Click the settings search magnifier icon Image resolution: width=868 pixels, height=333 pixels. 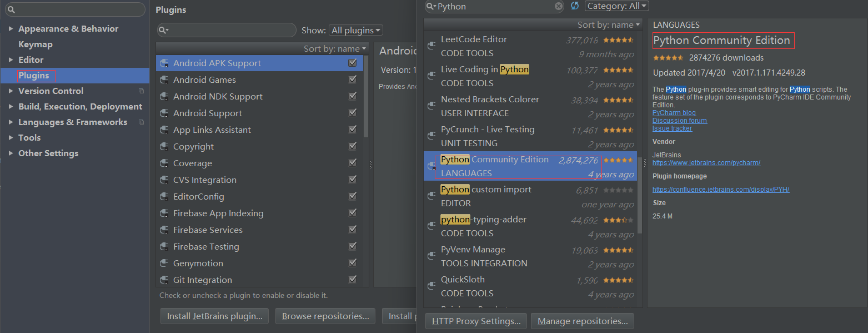[11, 10]
